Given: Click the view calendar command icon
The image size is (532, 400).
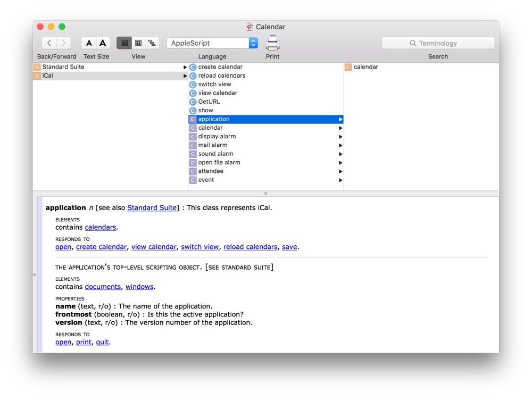Looking at the screenshot, I should (193, 93).
